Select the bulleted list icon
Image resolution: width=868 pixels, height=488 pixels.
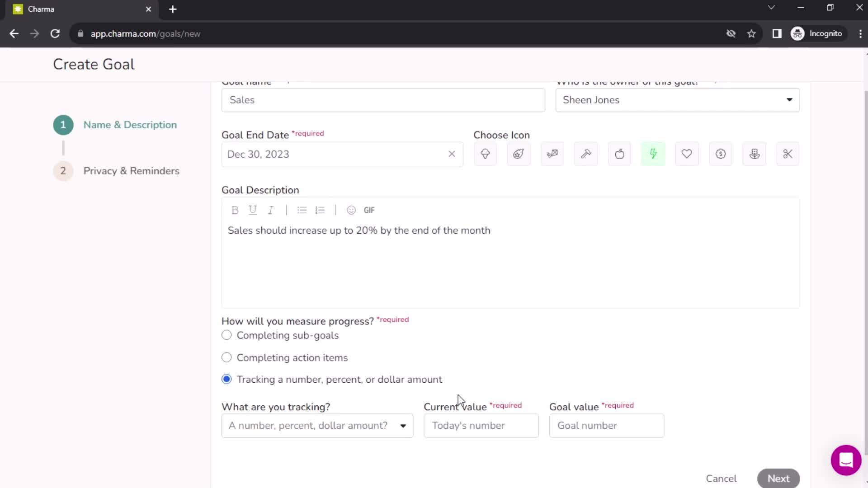302,210
